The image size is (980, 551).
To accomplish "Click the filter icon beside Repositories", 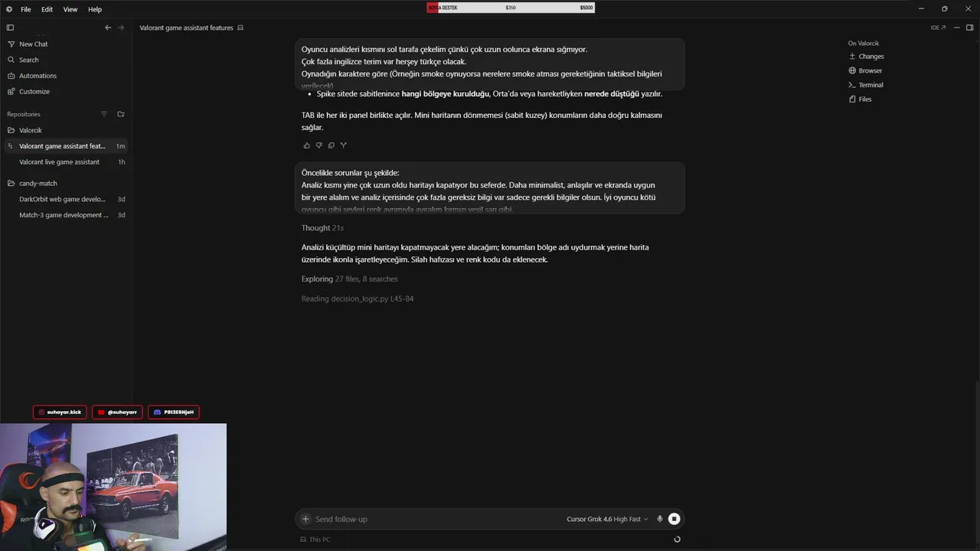I will pos(104,114).
